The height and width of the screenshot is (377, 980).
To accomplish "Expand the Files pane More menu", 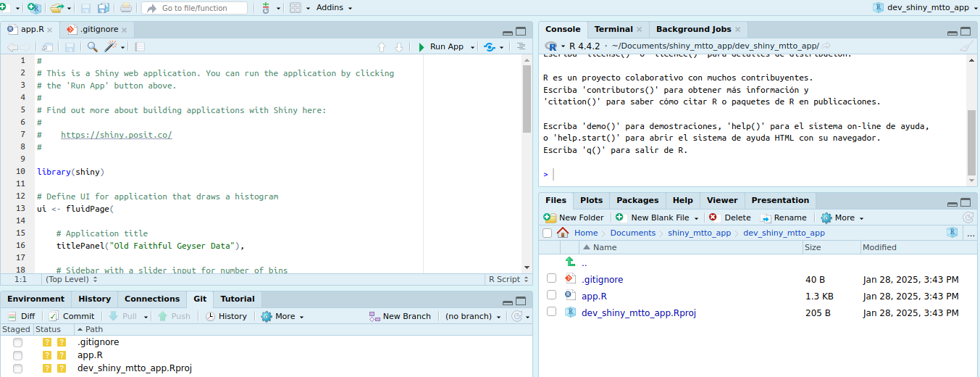I will [x=842, y=217].
